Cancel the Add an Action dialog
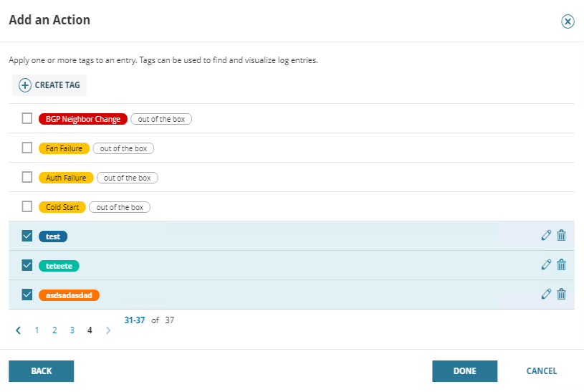This screenshot has height=392, width=584. click(x=541, y=371)
